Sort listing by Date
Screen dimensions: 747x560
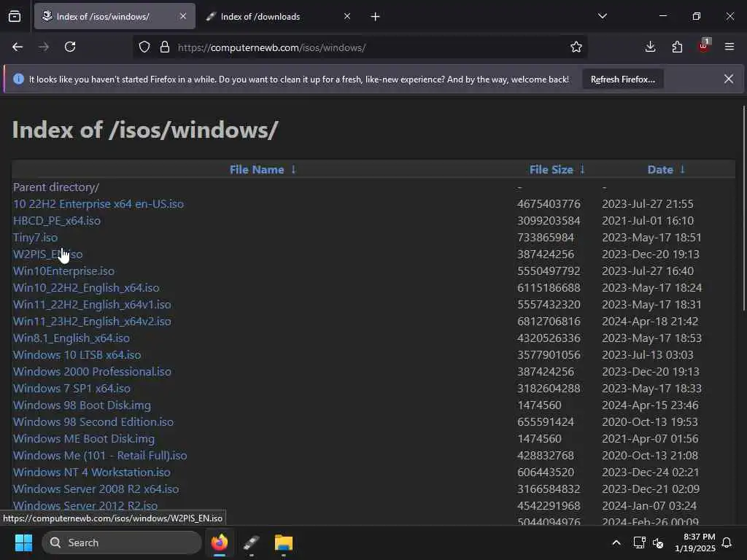[659, 170]
